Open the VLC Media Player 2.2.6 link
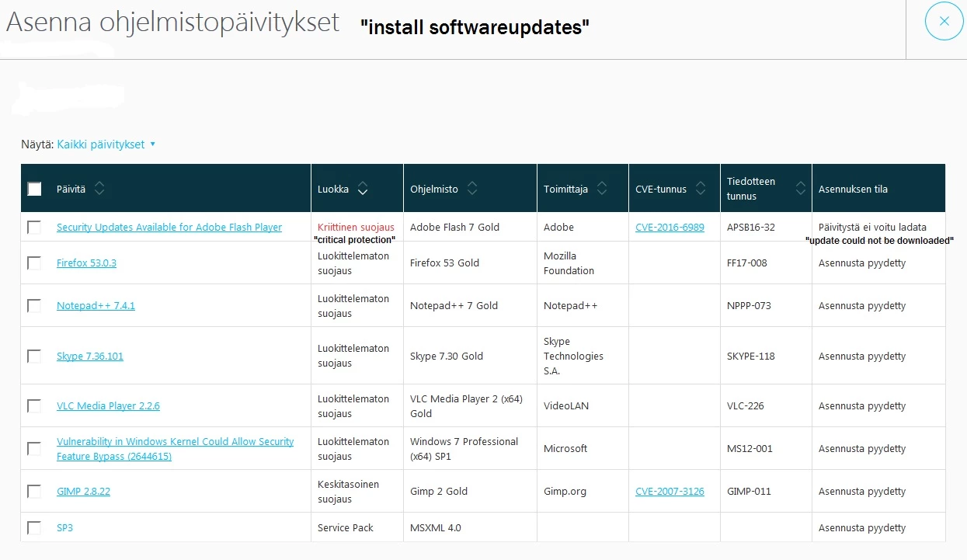Image resolution: width=967 pixels, height=560 pixels. tap(108, 406)
